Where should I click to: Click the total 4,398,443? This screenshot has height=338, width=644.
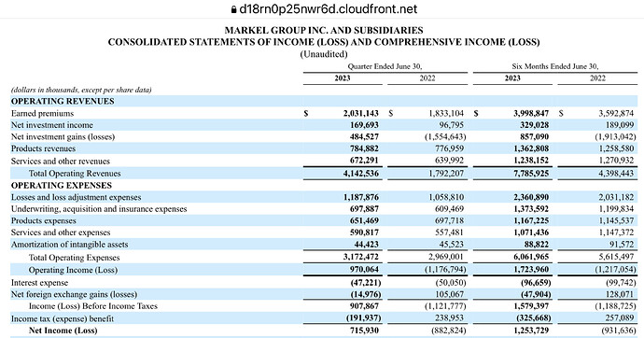[x=616, y=174]
